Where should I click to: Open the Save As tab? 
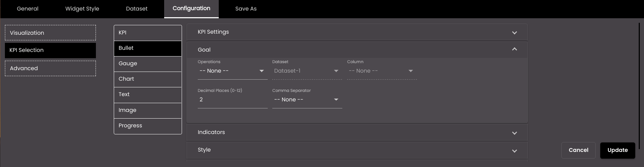pyautogui.click(x=246, y=9)
